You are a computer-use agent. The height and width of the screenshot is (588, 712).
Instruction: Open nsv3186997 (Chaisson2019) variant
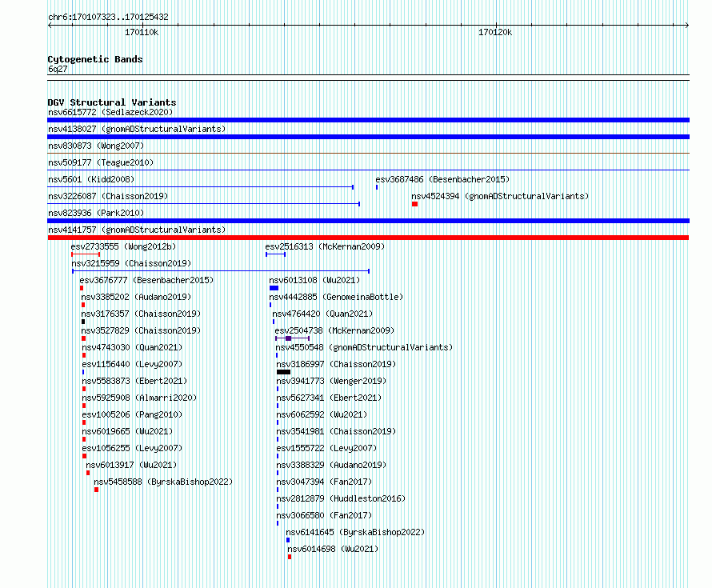[x=336, y=364]
